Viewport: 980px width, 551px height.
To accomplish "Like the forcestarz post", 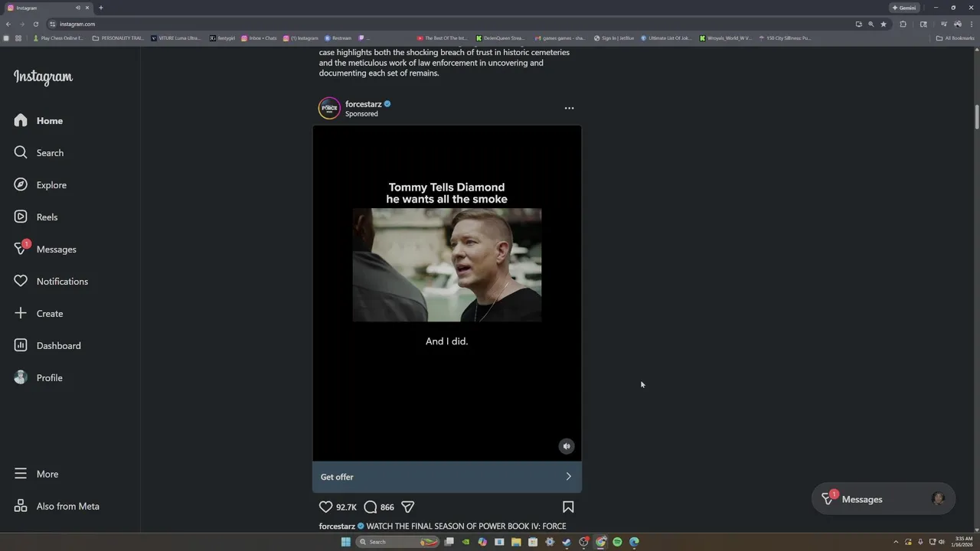I will (325, 507).
